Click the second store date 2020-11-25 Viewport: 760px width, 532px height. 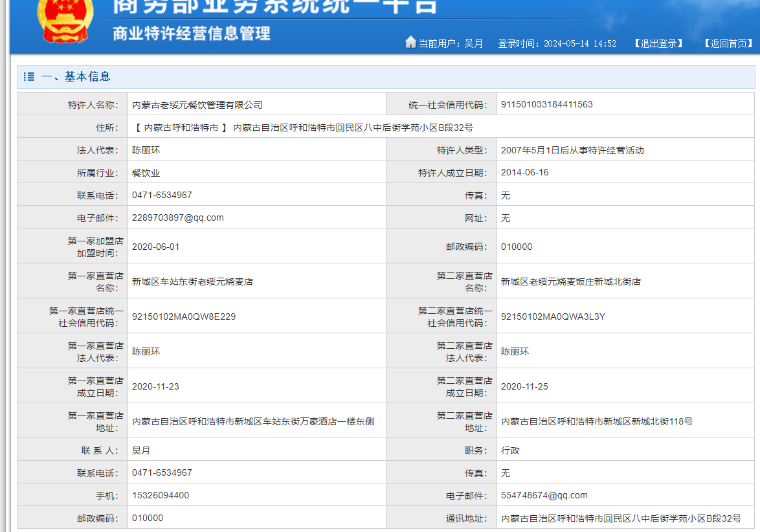525,386
